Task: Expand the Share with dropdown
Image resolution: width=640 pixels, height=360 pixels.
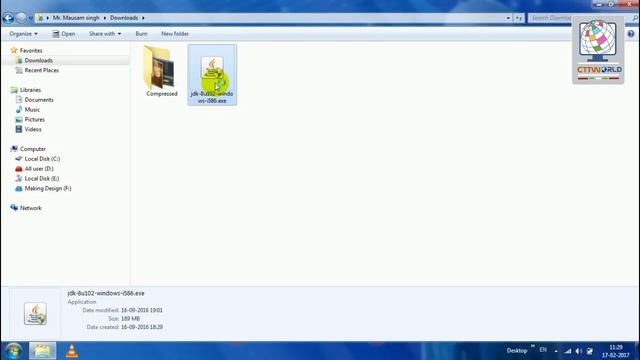Action: (x=105, y=34)
